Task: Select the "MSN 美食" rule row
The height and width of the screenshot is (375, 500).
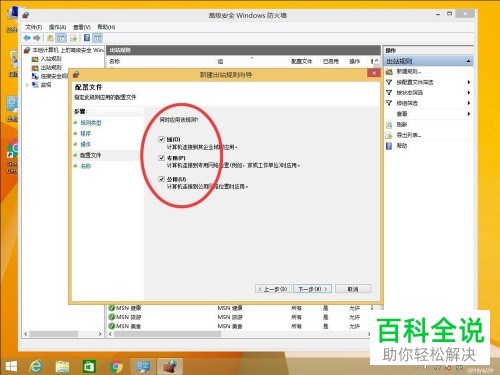Action: click(240, 326)
